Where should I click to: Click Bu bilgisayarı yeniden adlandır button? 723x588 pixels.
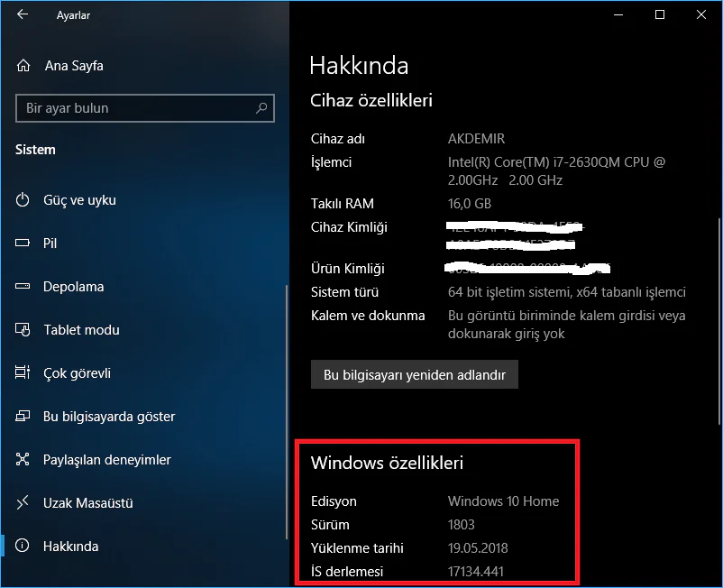click(414, 374)
